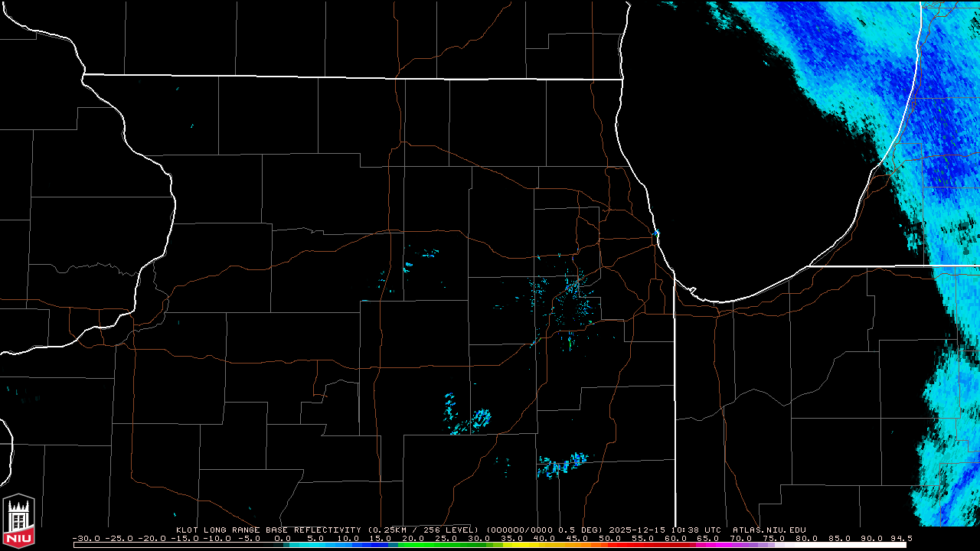
Task: Select the 0.5 DEG elevation text
Action: point(589,530)
